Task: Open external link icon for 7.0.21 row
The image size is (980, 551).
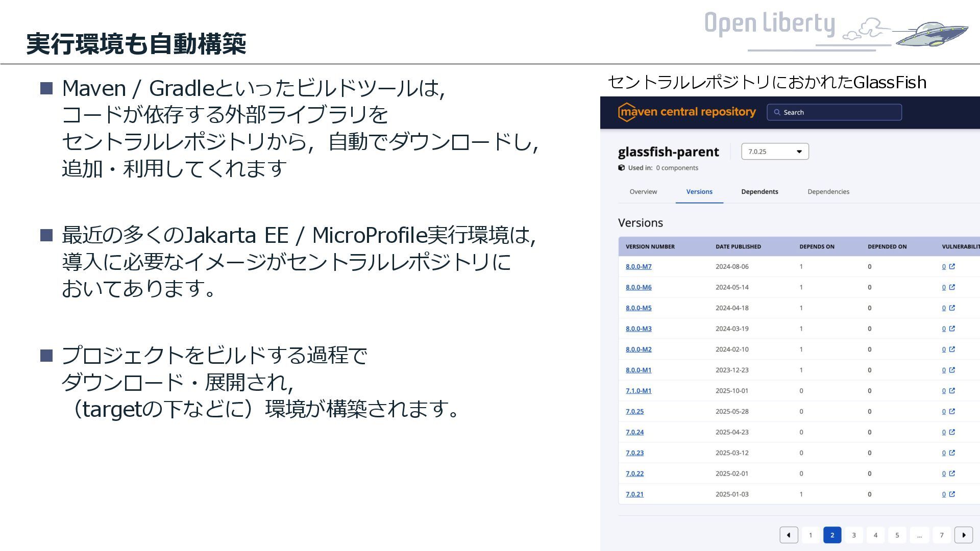Action: 952,494
